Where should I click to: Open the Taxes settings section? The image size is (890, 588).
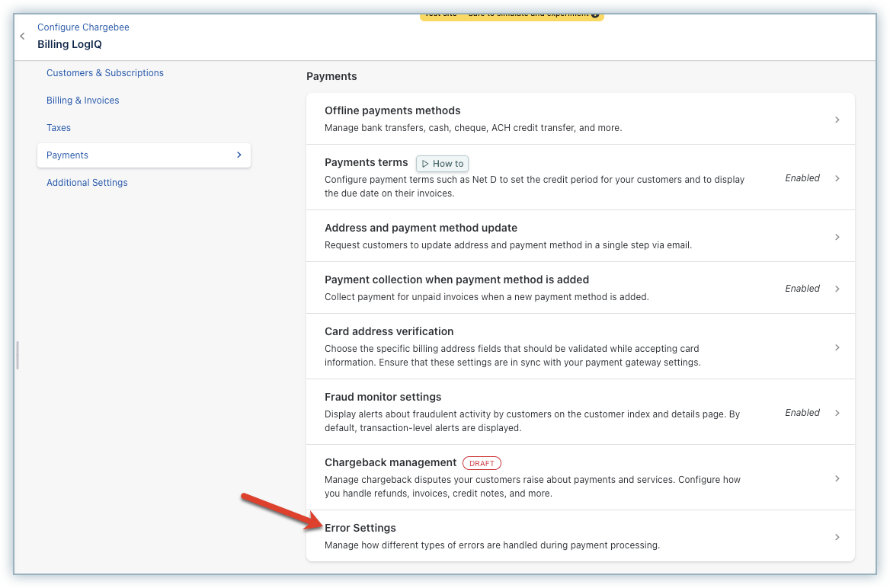click(58, 127)
